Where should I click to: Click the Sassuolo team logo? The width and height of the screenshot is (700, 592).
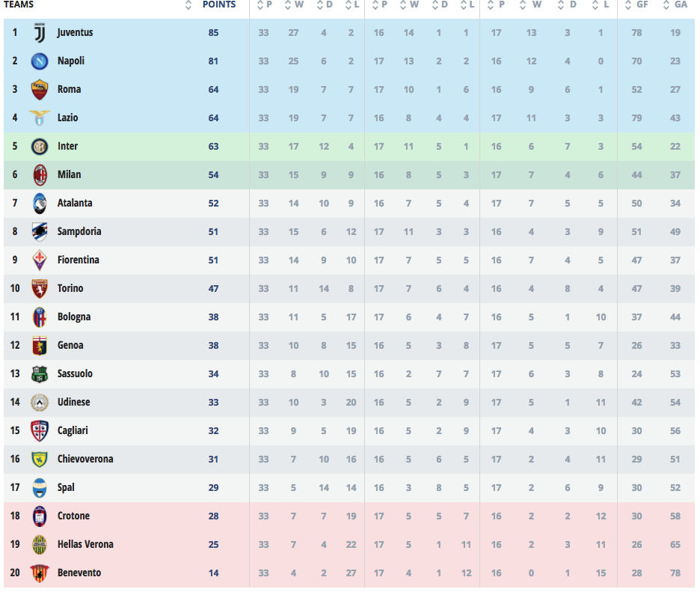click(40, 374)
